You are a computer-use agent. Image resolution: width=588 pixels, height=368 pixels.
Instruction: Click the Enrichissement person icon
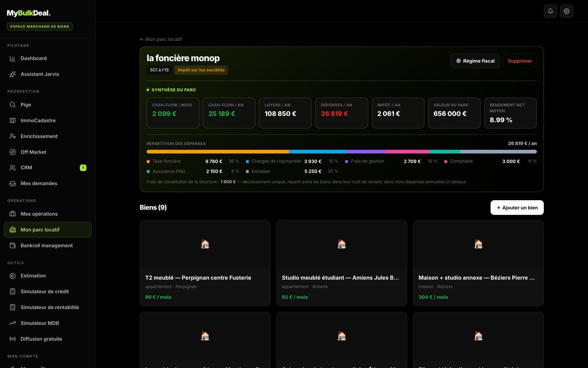[12, 137]
